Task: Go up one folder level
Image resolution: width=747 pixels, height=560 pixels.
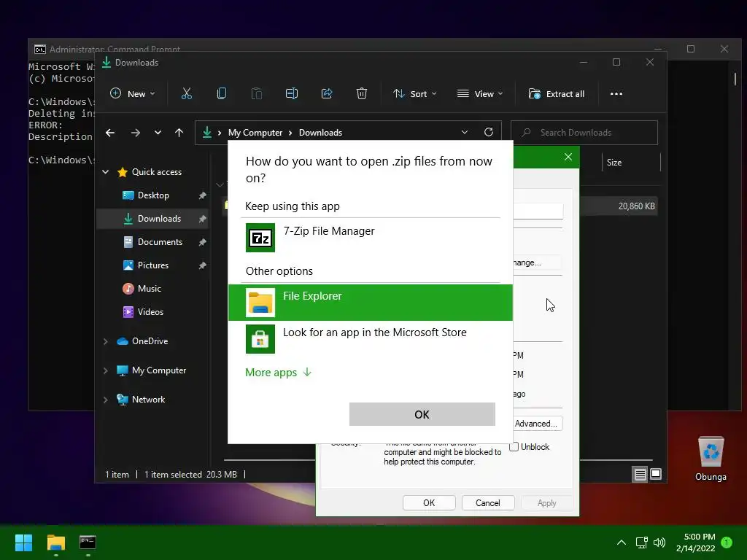Action: [179, 133]
